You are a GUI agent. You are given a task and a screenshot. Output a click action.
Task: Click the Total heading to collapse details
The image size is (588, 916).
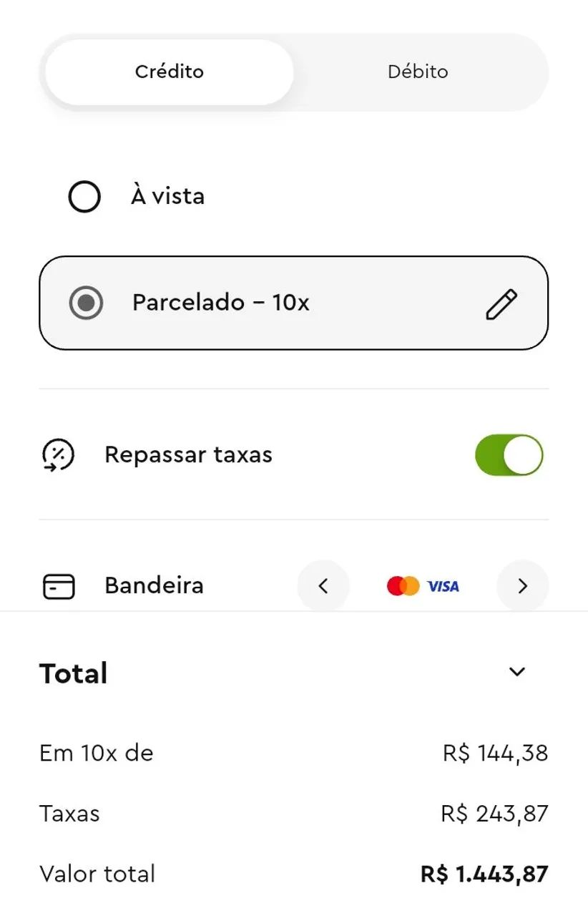pos(74,673)
